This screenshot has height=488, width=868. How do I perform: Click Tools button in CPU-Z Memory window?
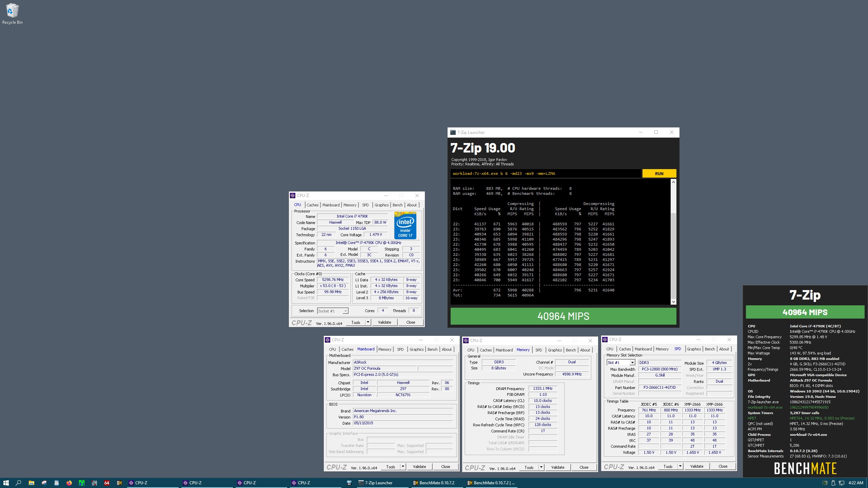click(x=529, y=467)
